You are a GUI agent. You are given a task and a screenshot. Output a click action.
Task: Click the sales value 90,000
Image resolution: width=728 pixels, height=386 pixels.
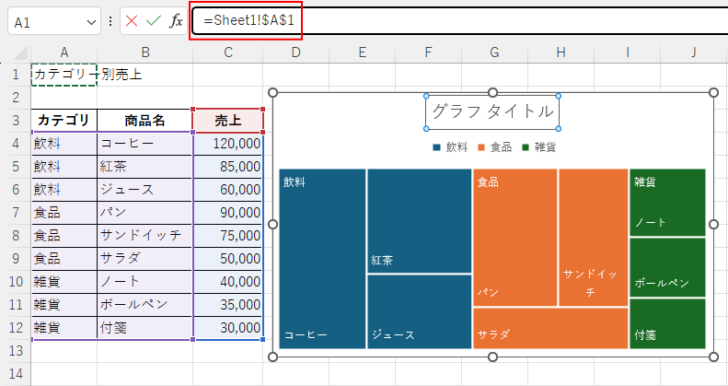pyautogui.click(x=228, y=213)
